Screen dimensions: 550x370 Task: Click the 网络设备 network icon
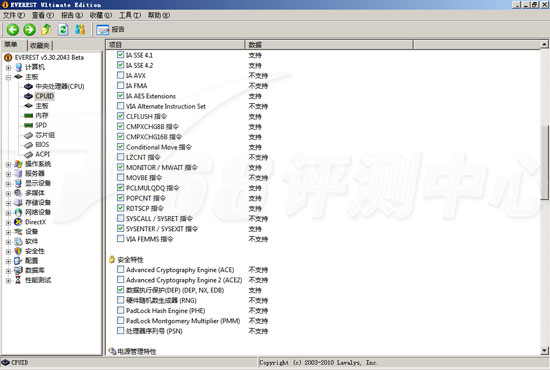18,212
